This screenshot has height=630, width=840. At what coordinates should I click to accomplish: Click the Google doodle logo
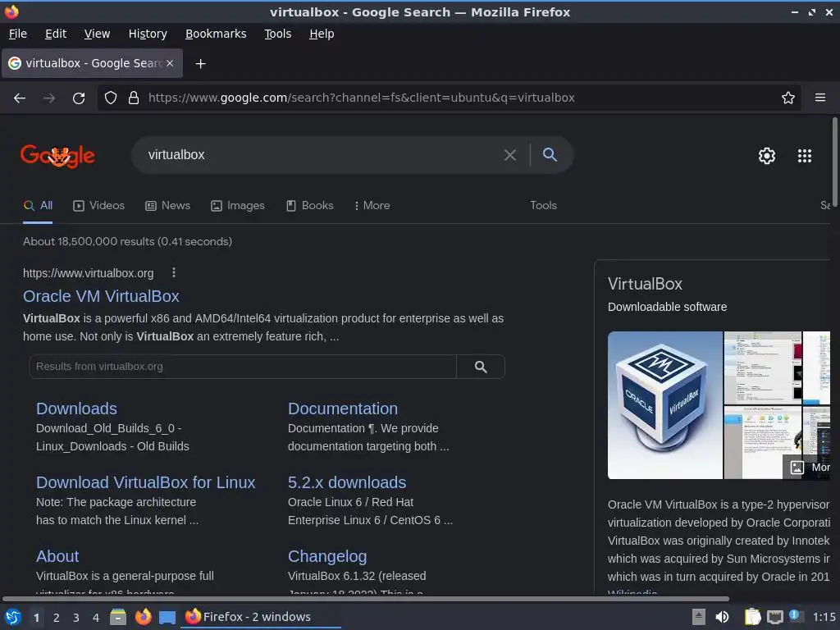click(x=57, y=156)
